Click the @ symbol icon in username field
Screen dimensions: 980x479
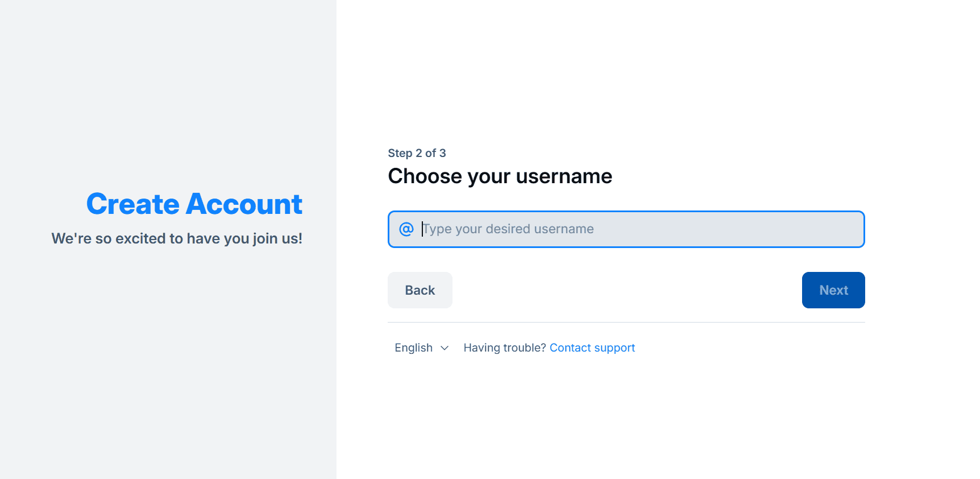click(x=406, y=229)
